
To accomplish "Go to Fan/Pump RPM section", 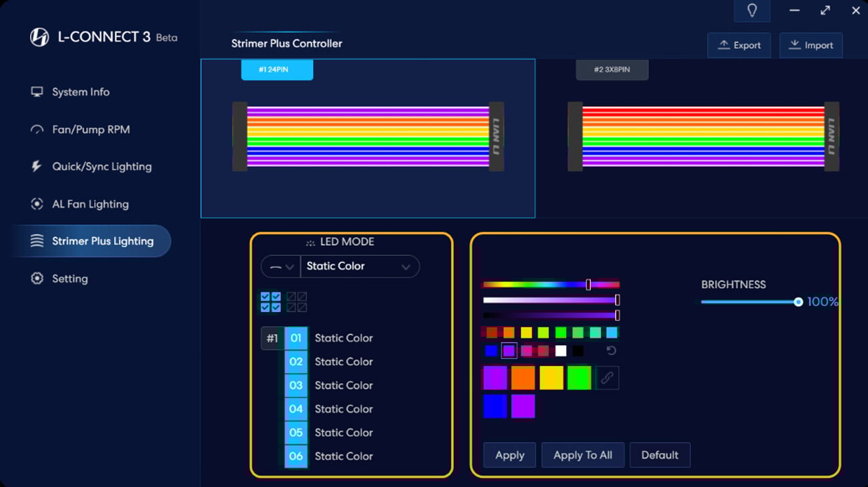I will tap(80, 130).
